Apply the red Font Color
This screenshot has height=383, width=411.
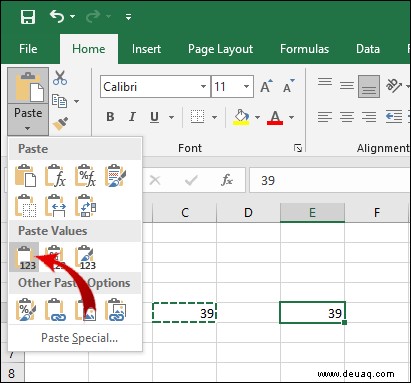pyautogui.click(x=275, y=117)
